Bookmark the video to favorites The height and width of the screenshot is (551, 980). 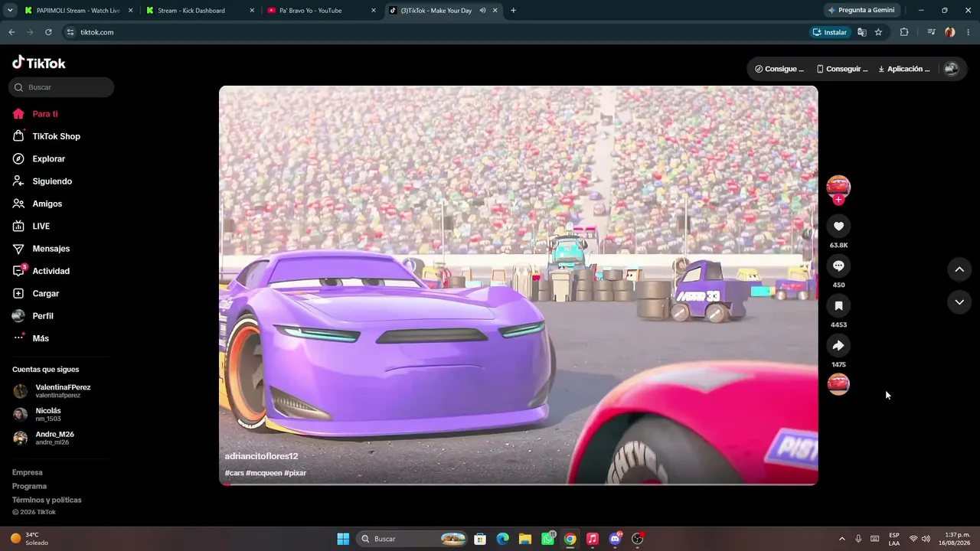coord(838,306)
